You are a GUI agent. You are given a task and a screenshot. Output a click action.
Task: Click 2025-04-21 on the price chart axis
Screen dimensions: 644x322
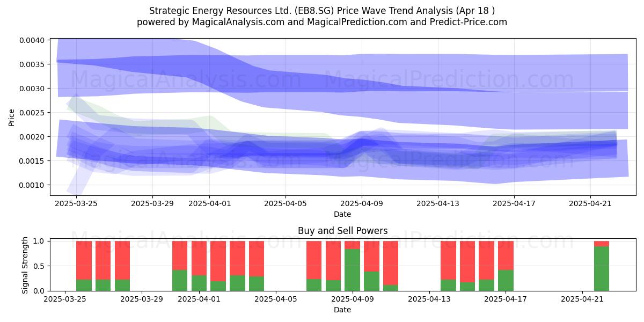click(590, 204)
